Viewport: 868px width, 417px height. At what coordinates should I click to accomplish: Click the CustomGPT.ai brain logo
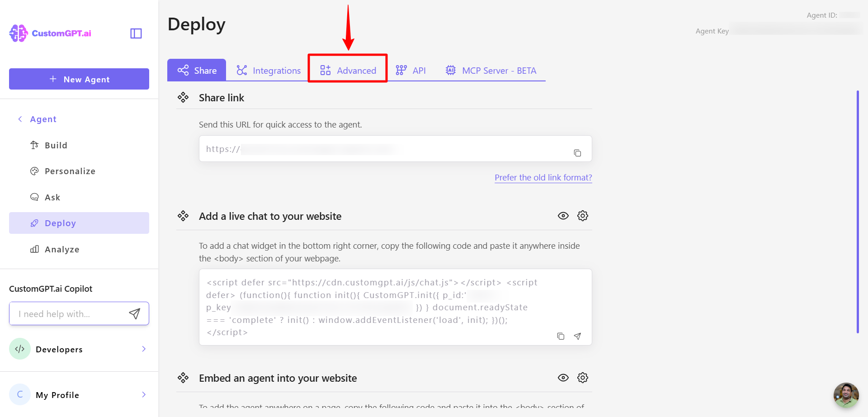[19, 33]
